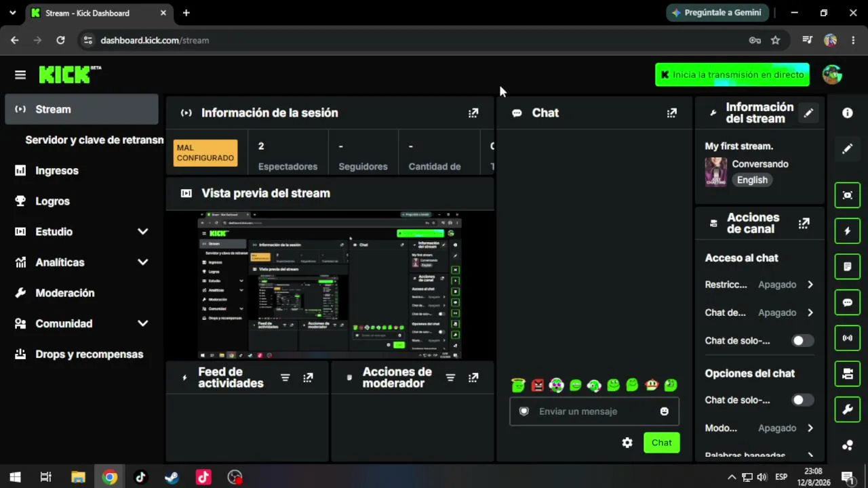Image resolution: width=868 pixels, height=488 pixels.
Task: Toggle the lightning bolt activity icon in sidebar
Action: coord(848,231)
